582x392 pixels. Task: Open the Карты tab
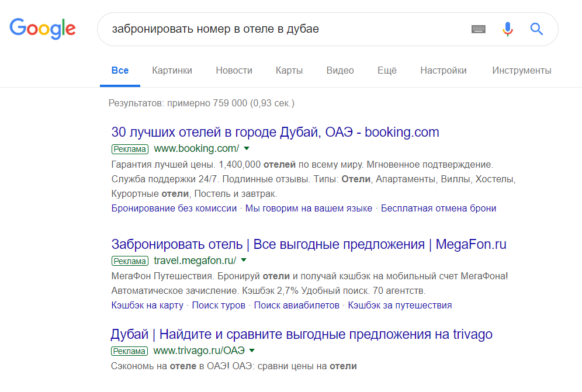point(289,71)
